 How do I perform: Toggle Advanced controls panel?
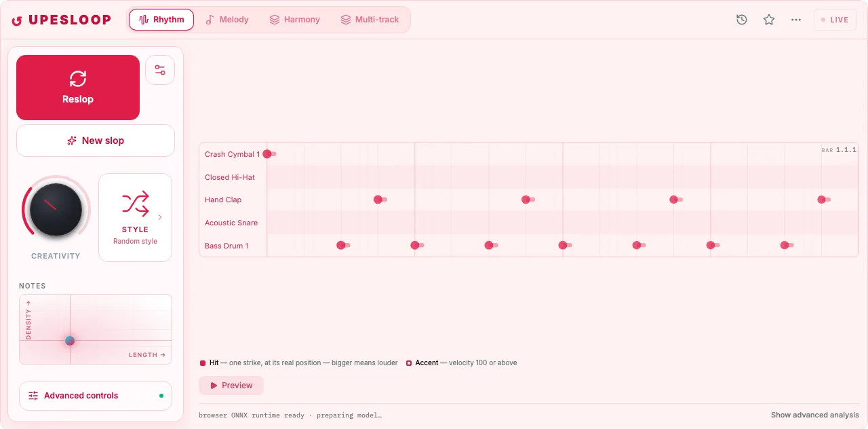click(96, 396)
